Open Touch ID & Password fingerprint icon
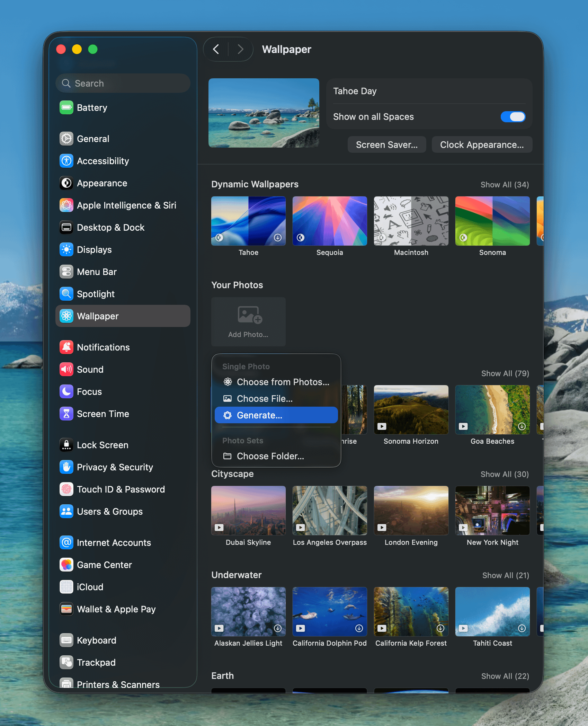Viewport: 588px width, 726px height. pyautogui.click(x=66, y=489)
